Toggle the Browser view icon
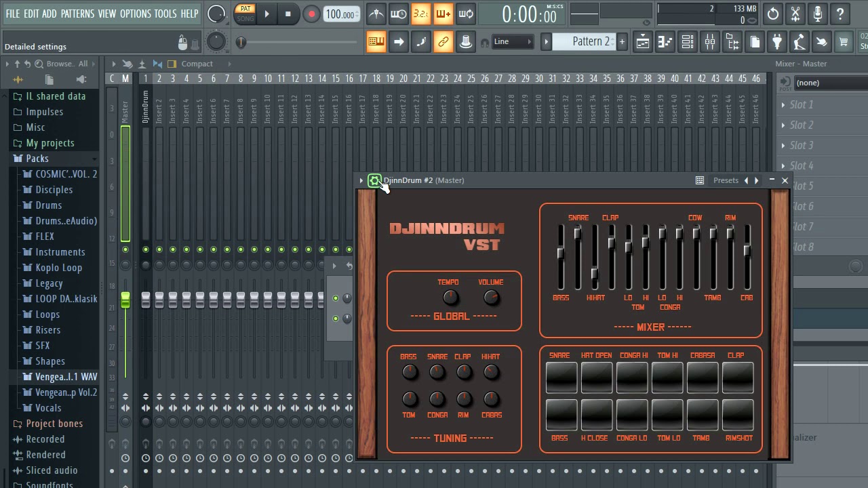The height and width of the screenshot is (488, 868). 732,42
